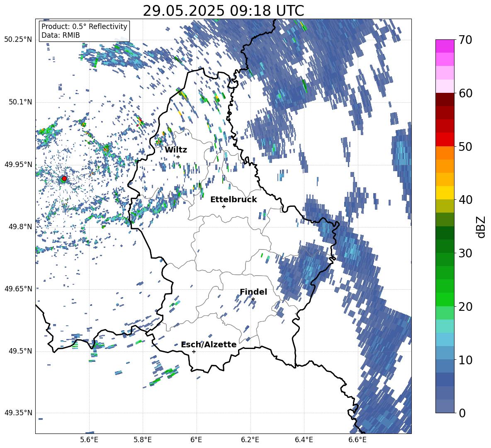Click the 60 value on colorbar

465,93
